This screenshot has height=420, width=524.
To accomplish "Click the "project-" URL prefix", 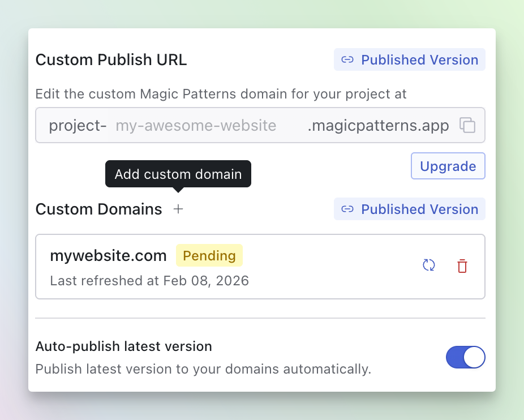I will tap(78, 126).
